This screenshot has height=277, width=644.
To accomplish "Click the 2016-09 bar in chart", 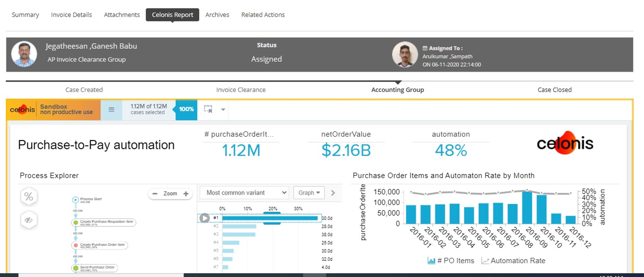I will pos(527,208).
